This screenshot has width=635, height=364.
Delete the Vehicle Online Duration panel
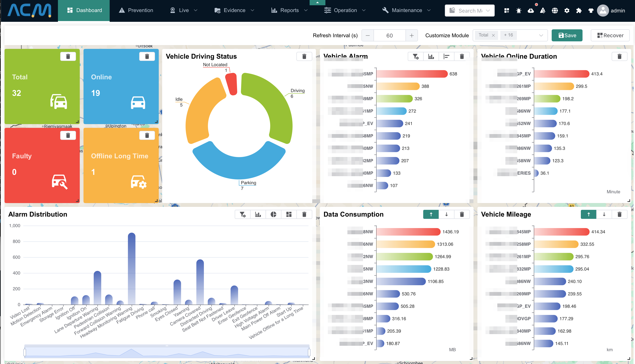tap(619, 56)
